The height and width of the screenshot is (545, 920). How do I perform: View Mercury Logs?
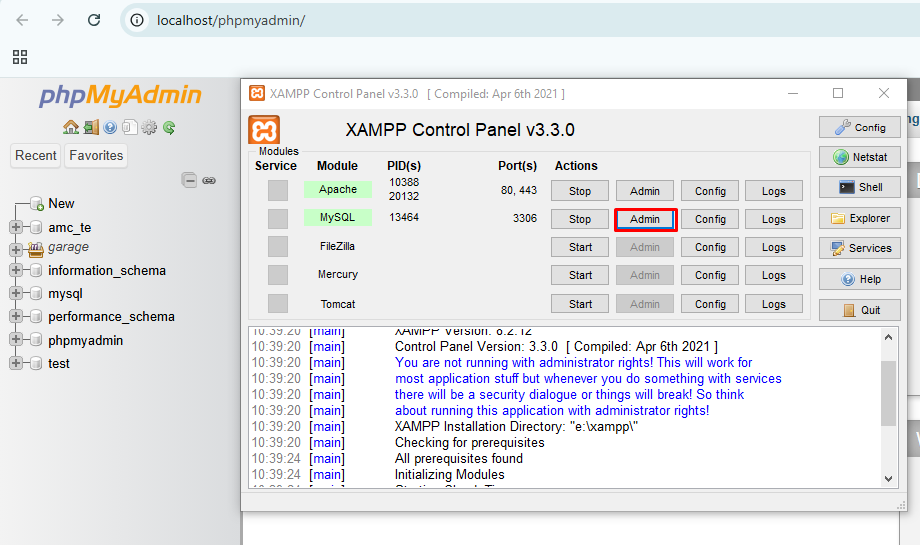(x=774, y=275)
